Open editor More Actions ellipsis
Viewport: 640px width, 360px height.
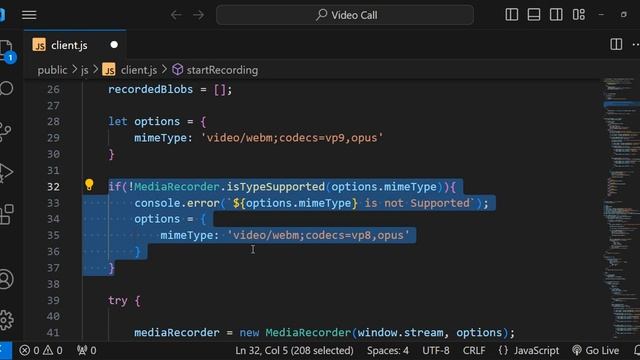coord(636,44)
